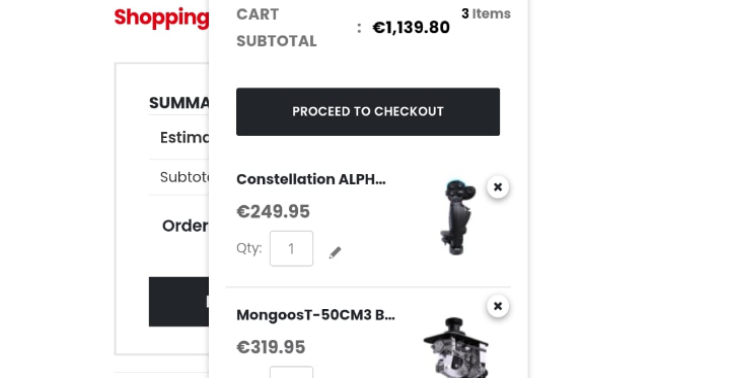Remove Constellation ALPHA item with X icon

click(x=498, y=187)
